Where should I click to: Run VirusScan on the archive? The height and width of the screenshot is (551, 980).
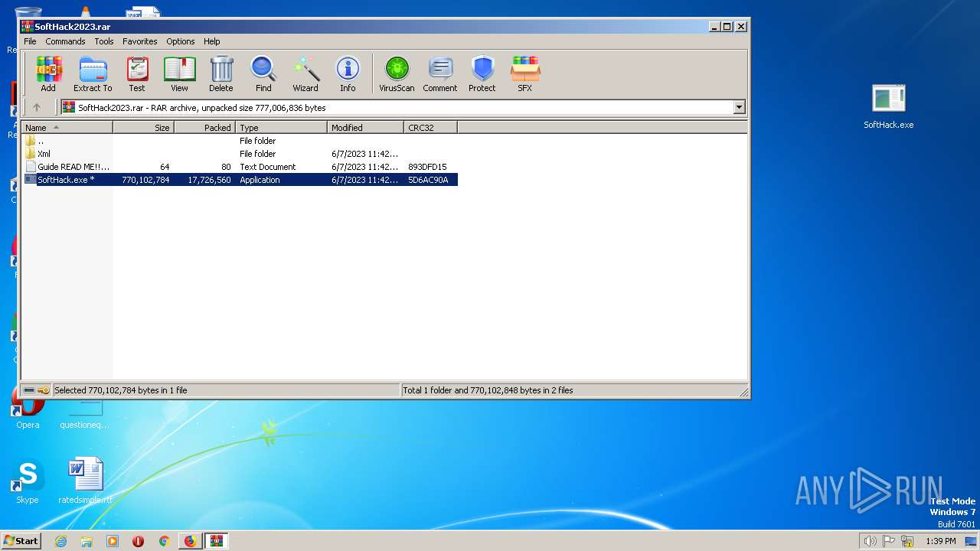coord(397,73)
